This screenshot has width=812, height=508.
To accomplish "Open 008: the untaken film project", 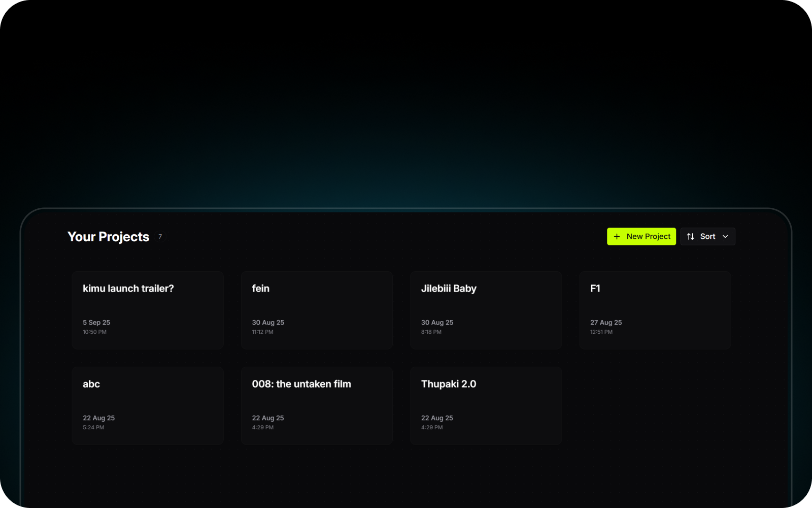I will tap(317, 405).
